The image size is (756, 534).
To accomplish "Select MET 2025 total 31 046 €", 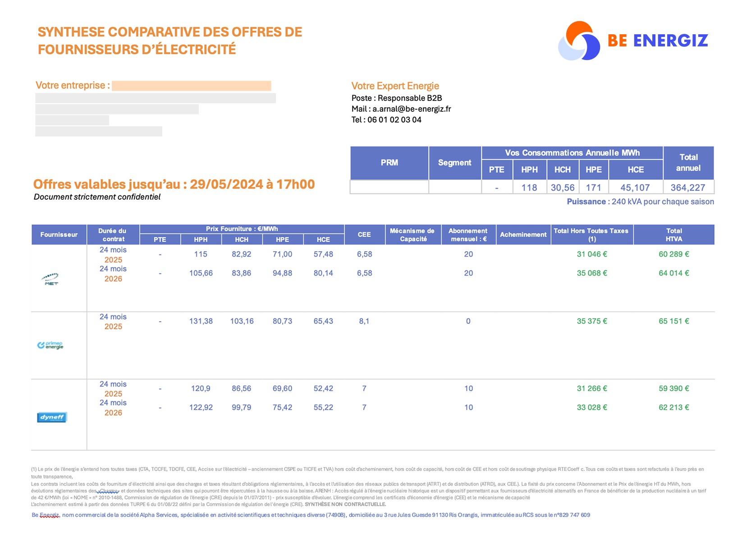I will point(592,254).
